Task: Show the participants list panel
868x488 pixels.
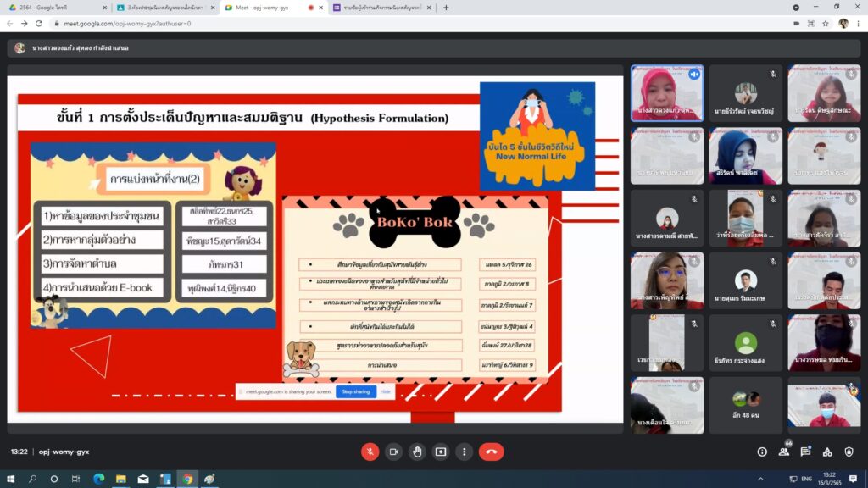Action: point(784,452)
